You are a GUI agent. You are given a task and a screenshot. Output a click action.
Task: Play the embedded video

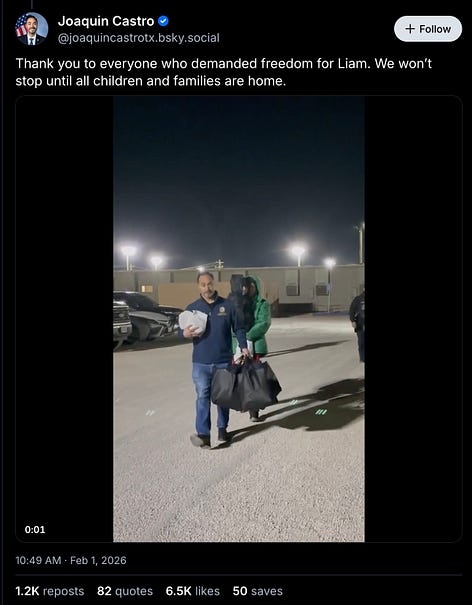239,319
